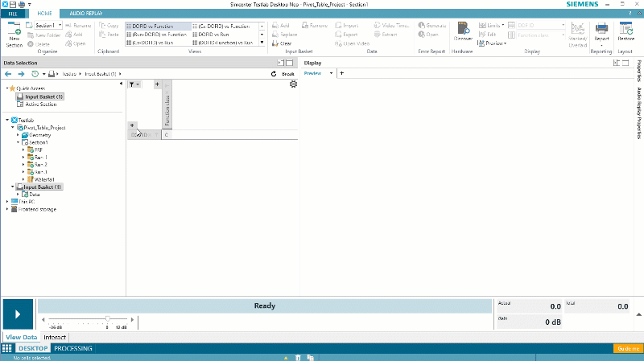Screen dimensions: 644x361
Task: Choose the (Run-DOFID) vs Function view
Action: coord(157,35)
